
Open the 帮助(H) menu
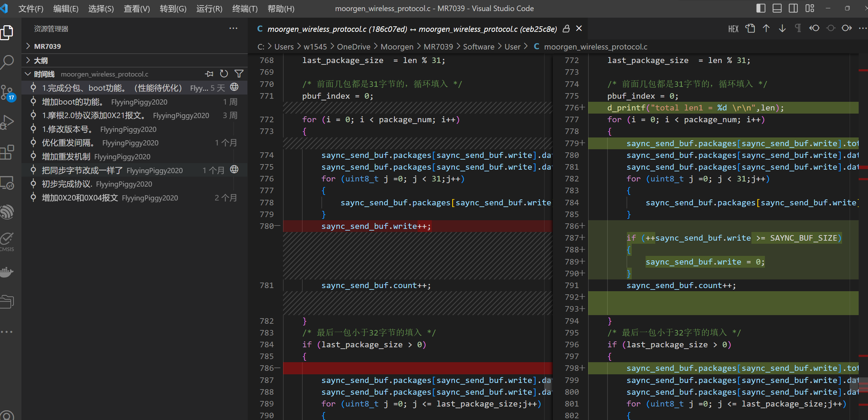[281, 9]
